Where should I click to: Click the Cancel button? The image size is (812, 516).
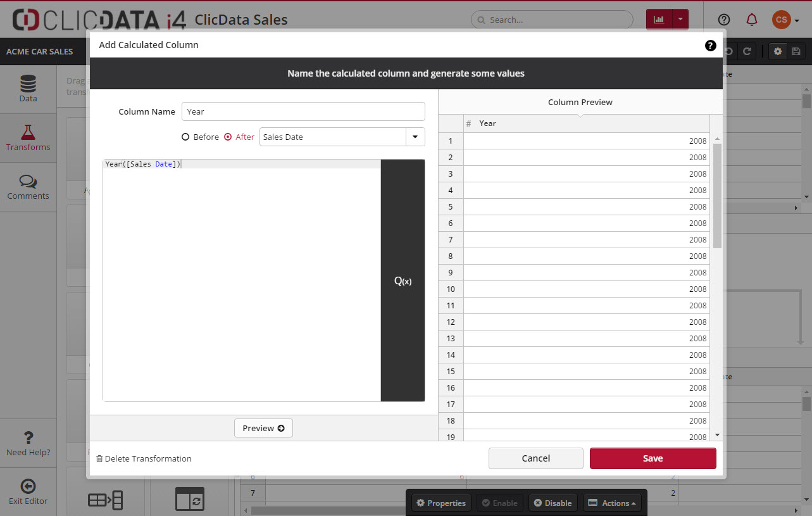click(x=535, y=458)
